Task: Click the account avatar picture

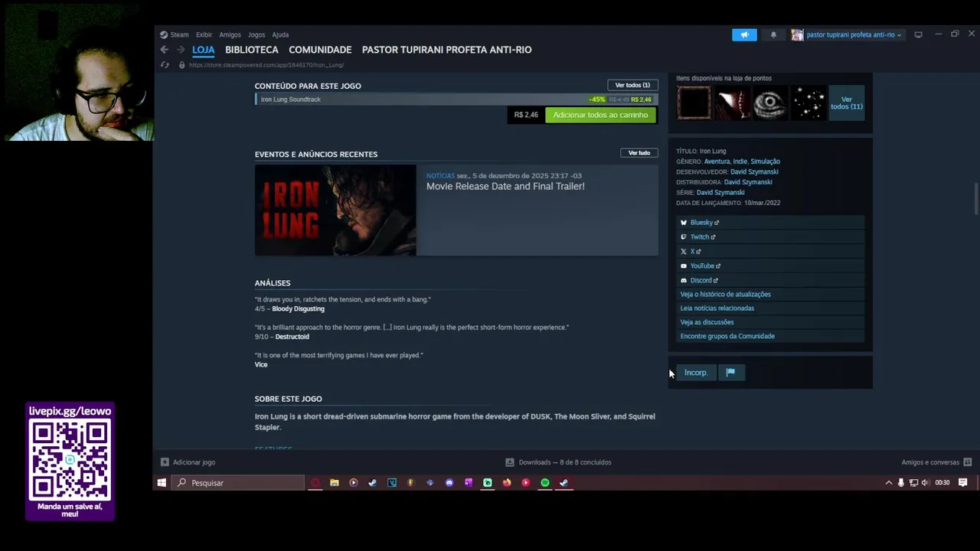Action: 797,34
